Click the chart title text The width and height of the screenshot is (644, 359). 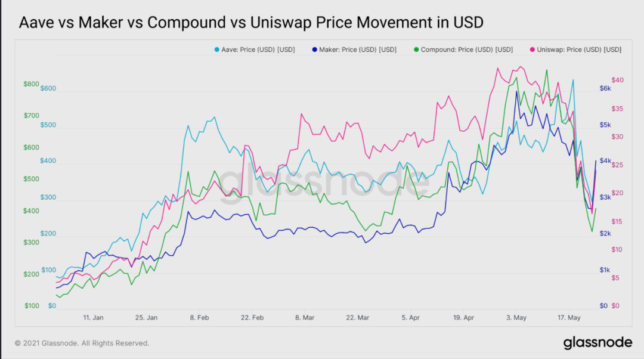[x=251, y=22]
